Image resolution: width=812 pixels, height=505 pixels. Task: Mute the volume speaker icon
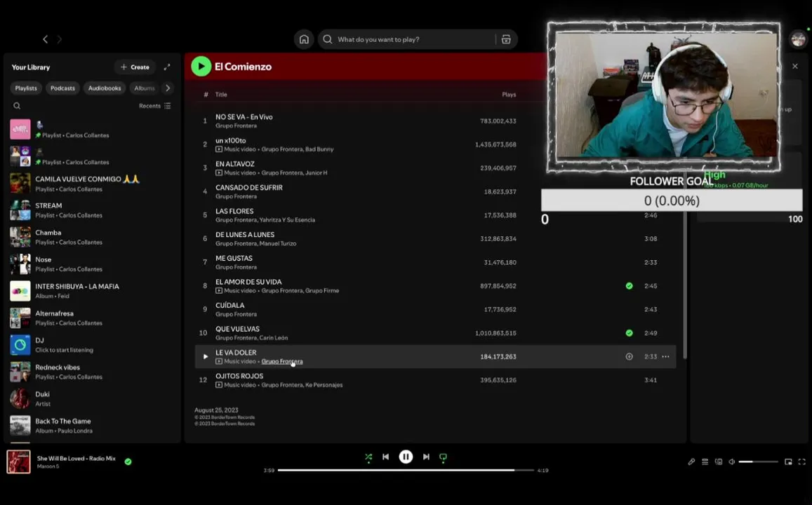732,462
